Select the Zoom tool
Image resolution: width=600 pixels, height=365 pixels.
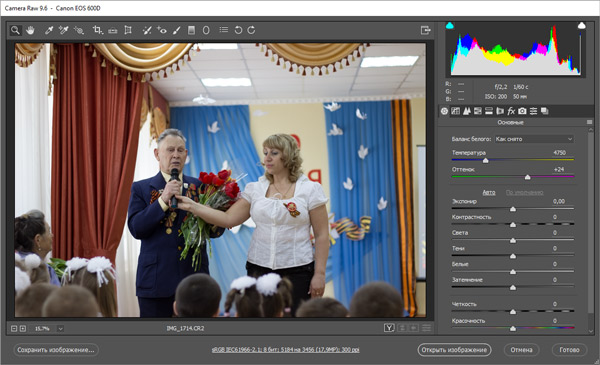coord(15,30)
